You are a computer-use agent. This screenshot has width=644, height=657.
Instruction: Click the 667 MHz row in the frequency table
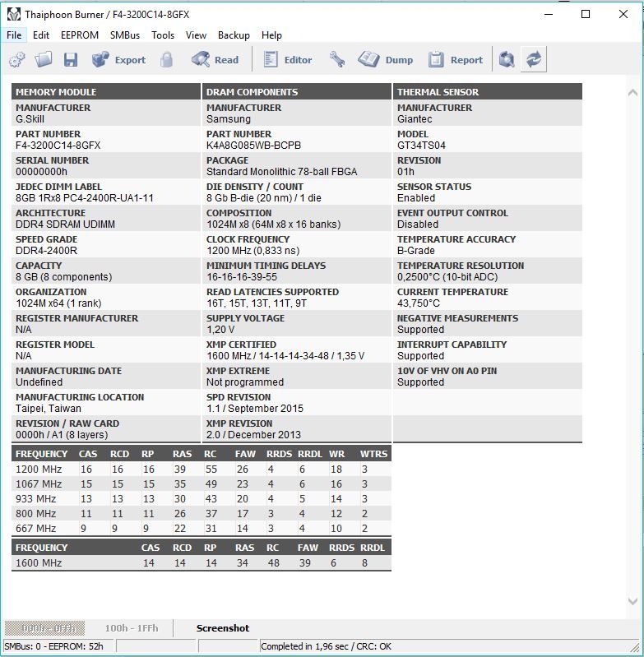(202, 529)
